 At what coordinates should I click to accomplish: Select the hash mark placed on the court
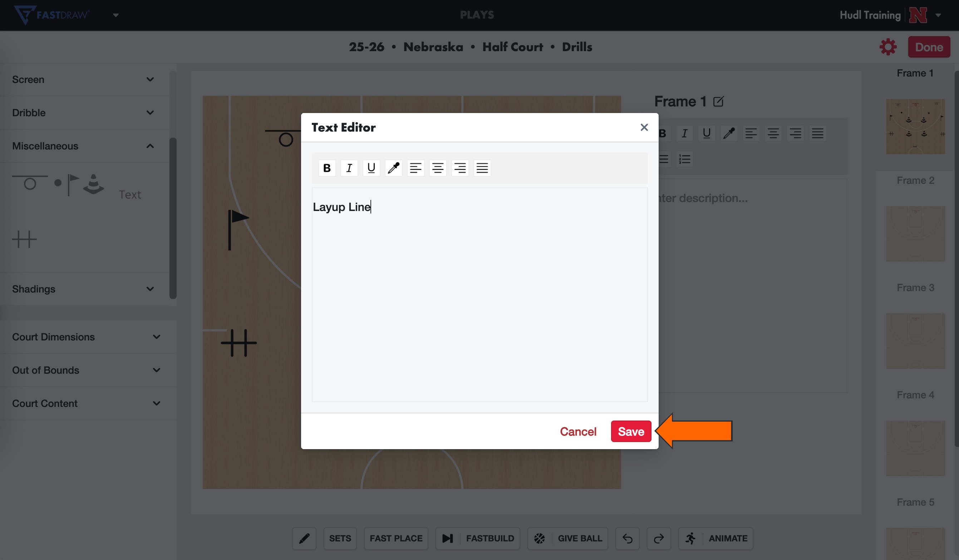[238, 343]
